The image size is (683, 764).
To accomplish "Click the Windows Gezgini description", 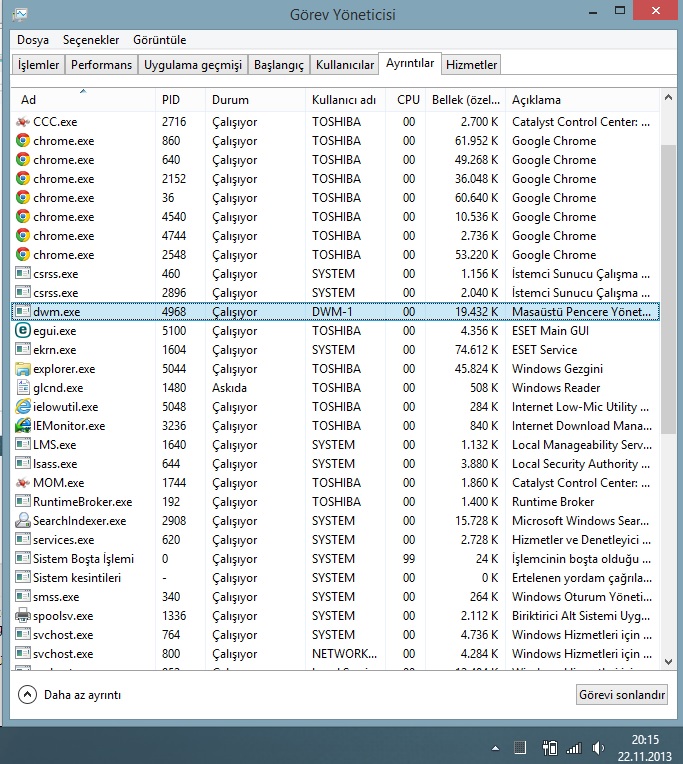I will pos(557,369).
